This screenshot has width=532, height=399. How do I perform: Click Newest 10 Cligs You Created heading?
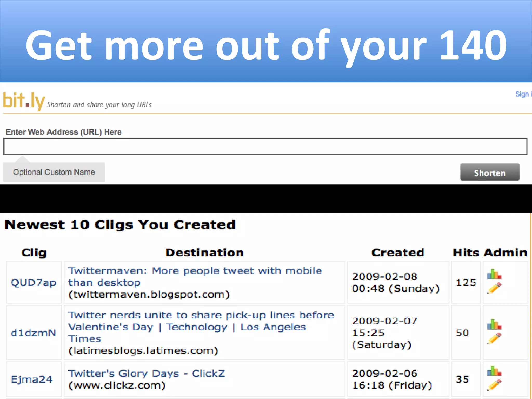click(120, 225)
